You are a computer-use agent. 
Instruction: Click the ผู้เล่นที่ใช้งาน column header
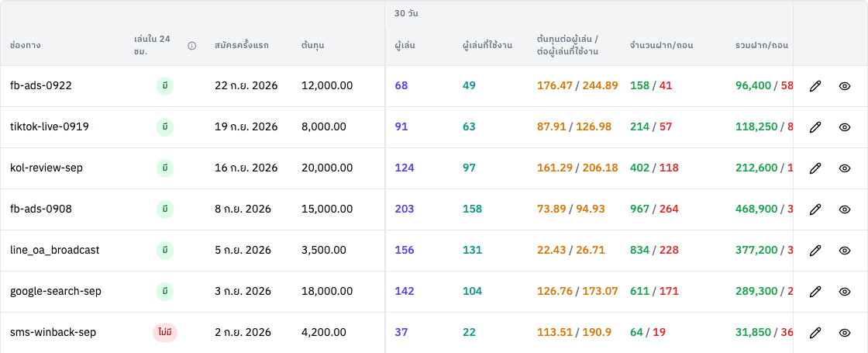point(487,46)
